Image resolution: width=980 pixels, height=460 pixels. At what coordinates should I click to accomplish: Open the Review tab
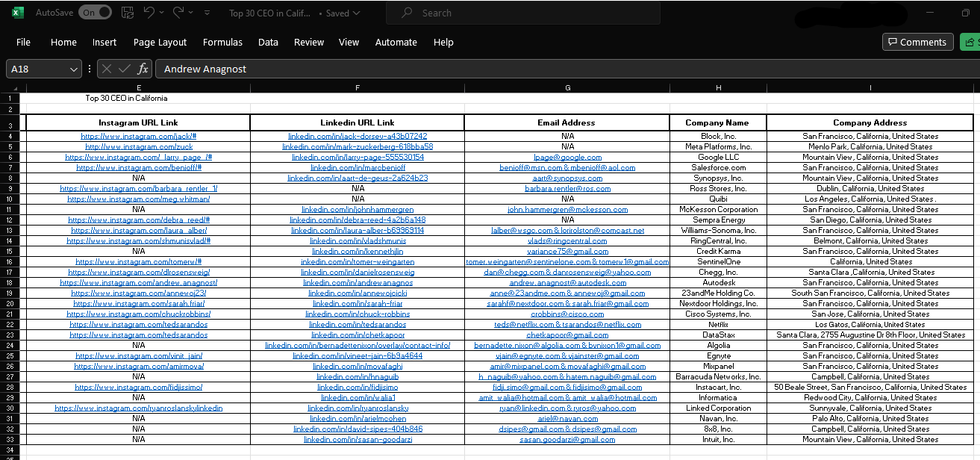309,42
